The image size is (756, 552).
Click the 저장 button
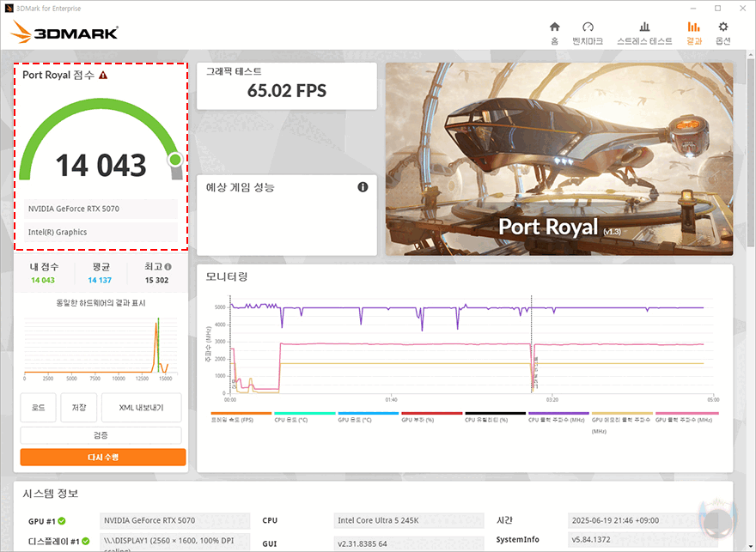[x=78, y=408]
